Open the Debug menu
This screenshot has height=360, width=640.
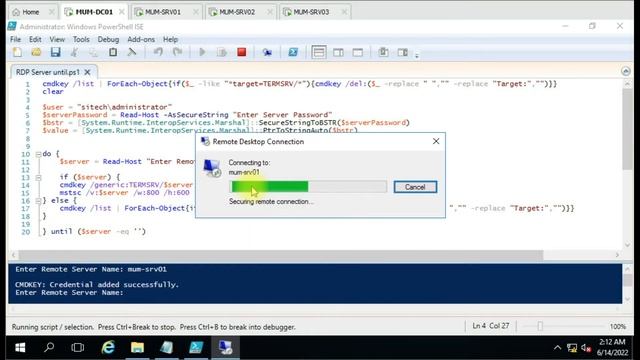point(108,40)
